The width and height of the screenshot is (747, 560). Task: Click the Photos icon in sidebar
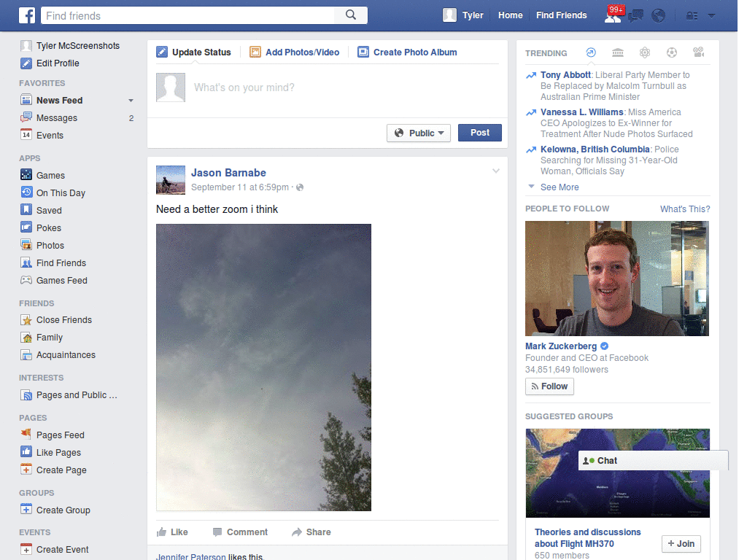pyautogui.click(x=26, y=245)
